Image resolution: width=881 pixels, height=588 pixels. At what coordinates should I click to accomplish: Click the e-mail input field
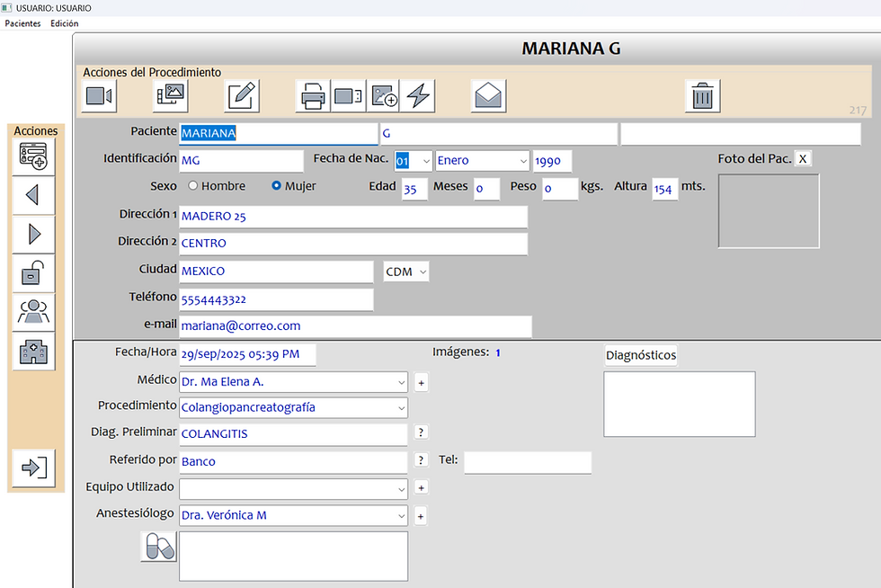click(356, 326)
